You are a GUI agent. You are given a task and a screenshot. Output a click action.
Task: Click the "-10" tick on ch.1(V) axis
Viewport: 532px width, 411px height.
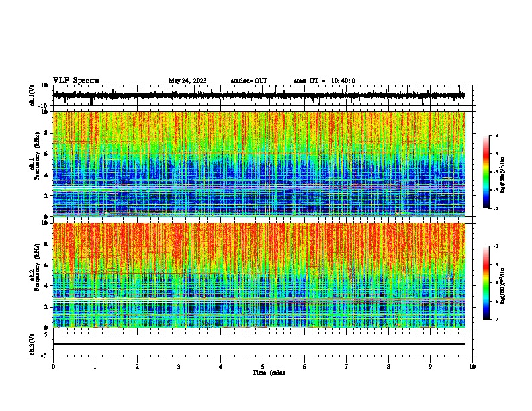(x=43, y=106)
